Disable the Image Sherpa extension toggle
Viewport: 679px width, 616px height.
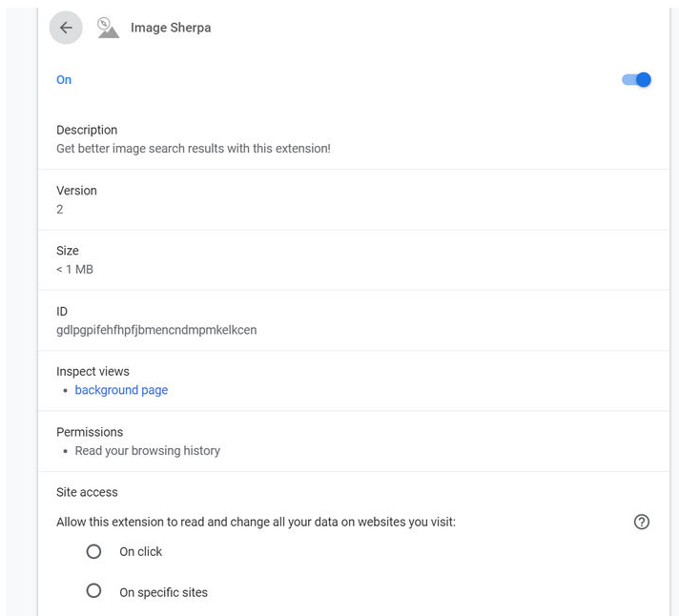tap(636, 80)
